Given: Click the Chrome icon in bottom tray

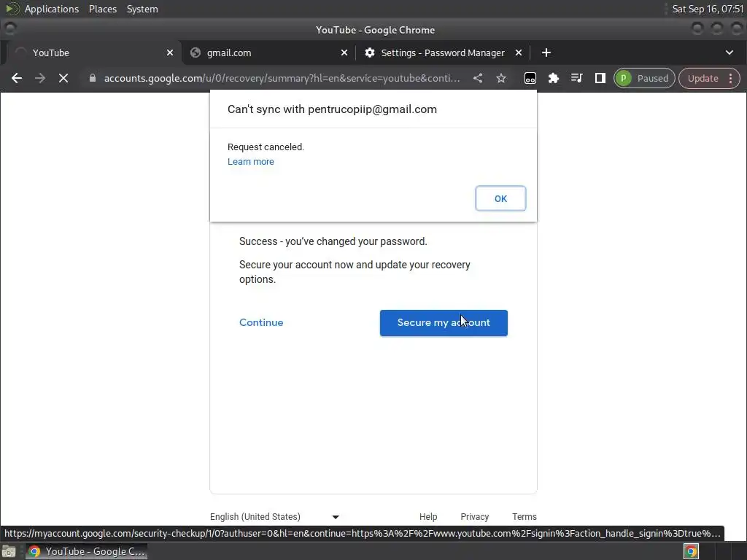Looking at the screenshot, I should point(691,551).
